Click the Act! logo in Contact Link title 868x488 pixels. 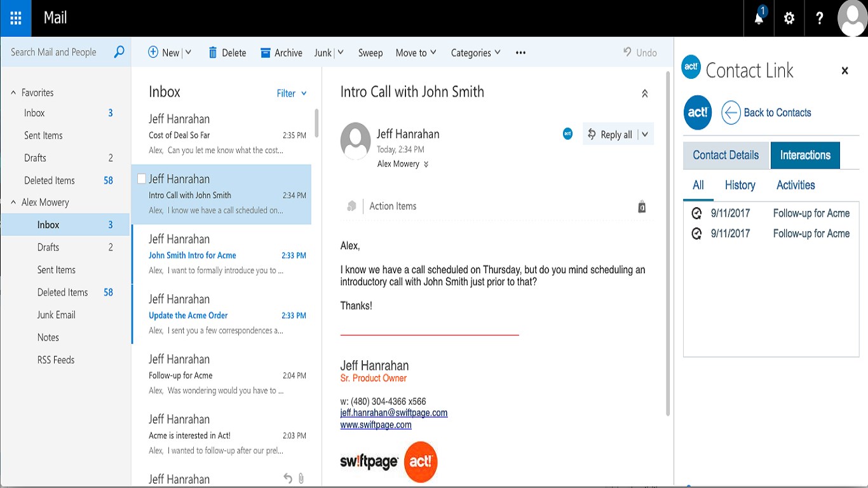tap(691, 67)
